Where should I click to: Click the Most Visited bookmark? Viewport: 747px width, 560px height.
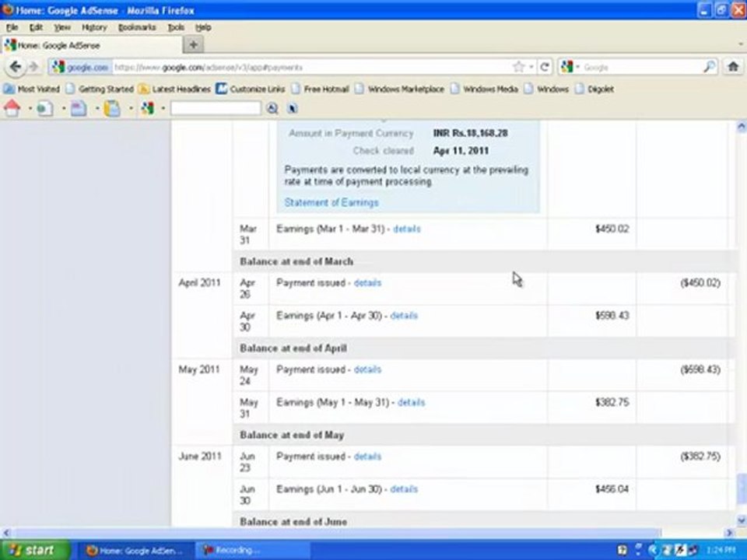tap(32, 89)
